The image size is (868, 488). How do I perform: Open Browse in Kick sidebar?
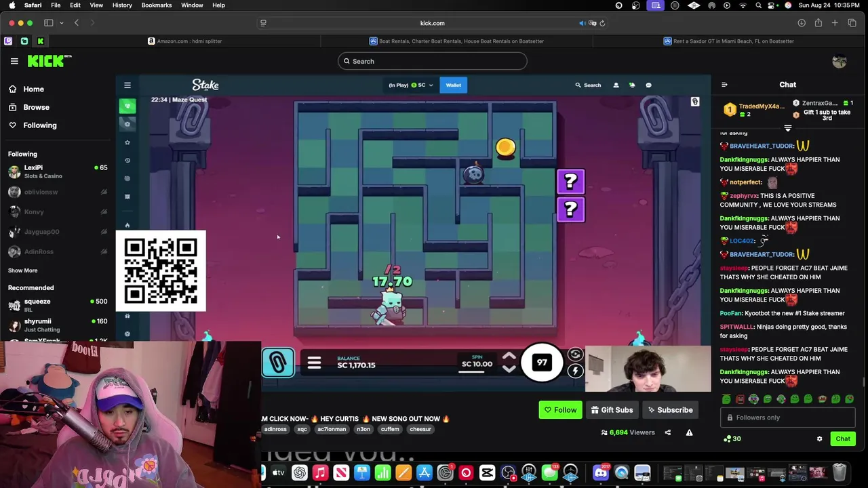coord(29,107)
